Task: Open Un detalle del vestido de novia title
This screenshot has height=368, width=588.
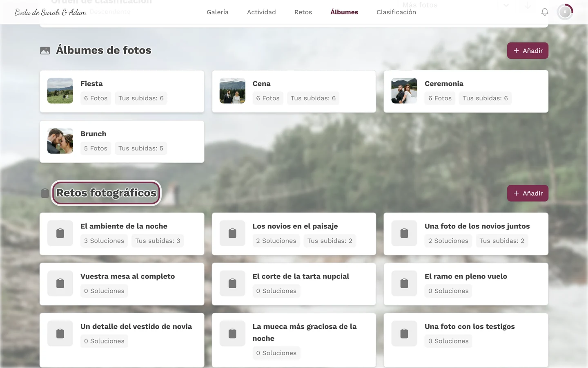Action: [136, 326]
